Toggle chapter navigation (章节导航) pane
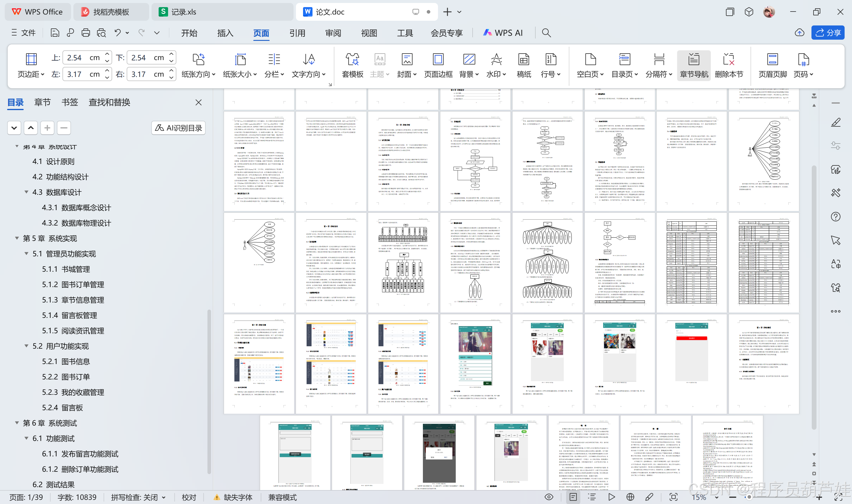852x504 pixels. [694, 65]
